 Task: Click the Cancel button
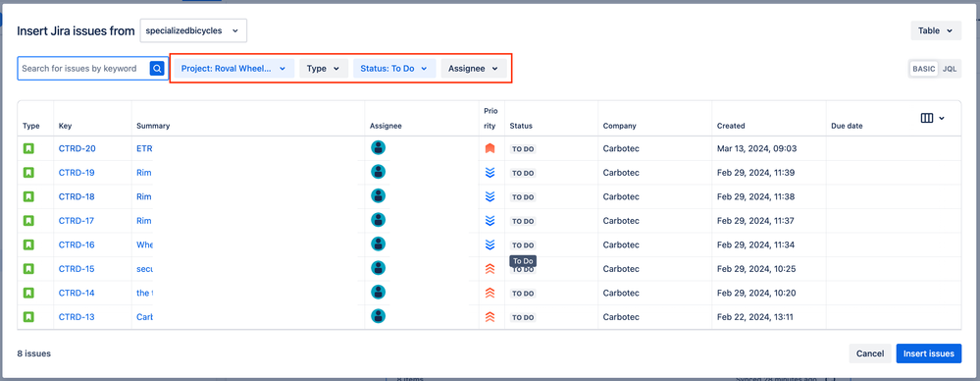point(869,354)
